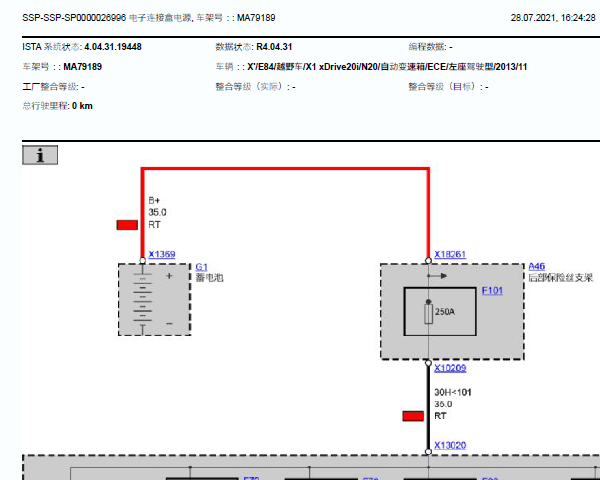Click the battery cell symbol in G1

click(x=143, y=300)
